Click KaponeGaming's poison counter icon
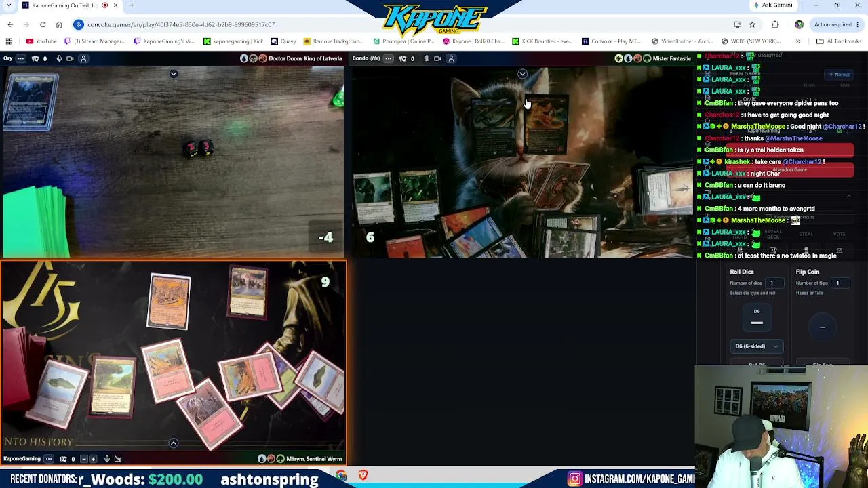This screenshot has width=868, height=488. [63, 459]
